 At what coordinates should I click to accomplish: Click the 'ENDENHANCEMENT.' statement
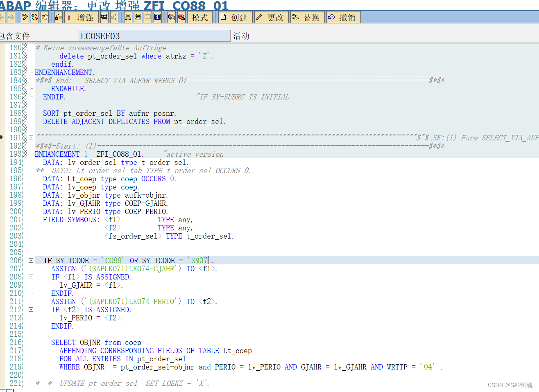coord(64,72)
